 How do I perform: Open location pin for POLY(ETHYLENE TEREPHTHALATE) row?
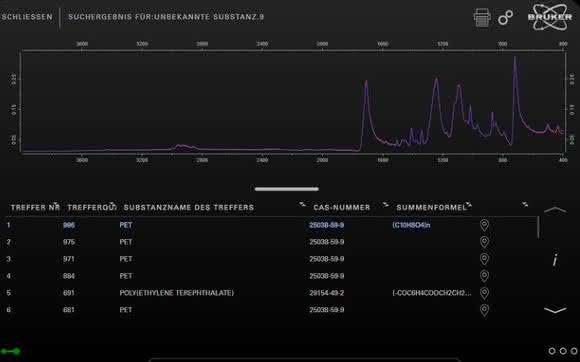pos(484,293)
